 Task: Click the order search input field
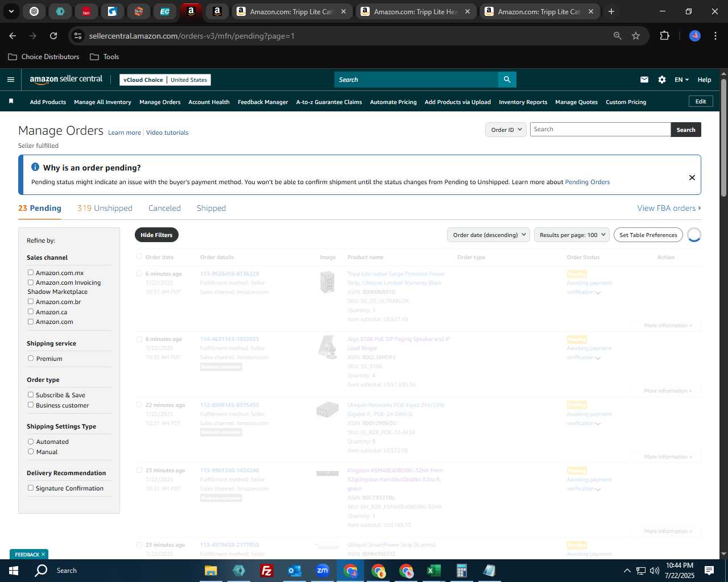(x=601, y=130)
